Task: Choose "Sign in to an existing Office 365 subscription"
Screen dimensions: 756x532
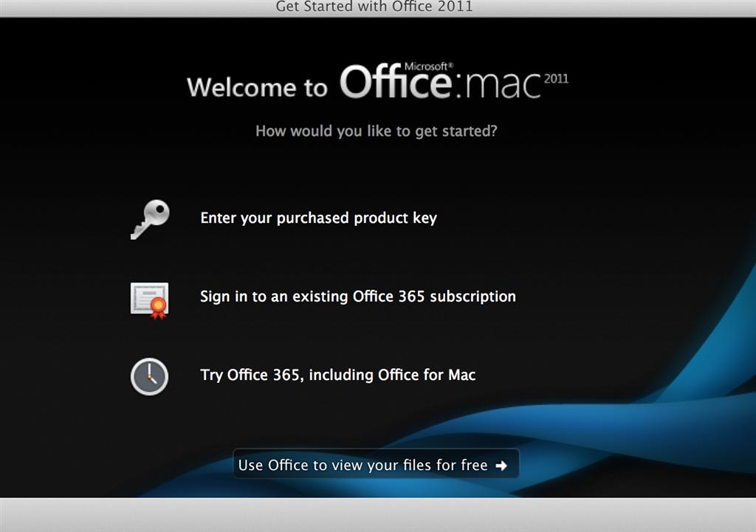Action: [358, 297]
